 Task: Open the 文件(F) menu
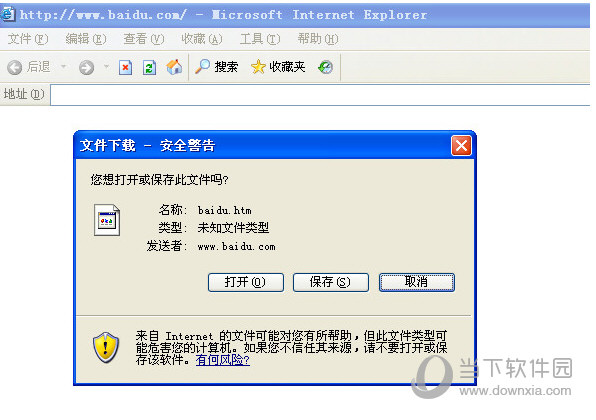pyautogui.click(x=28, y=39)
